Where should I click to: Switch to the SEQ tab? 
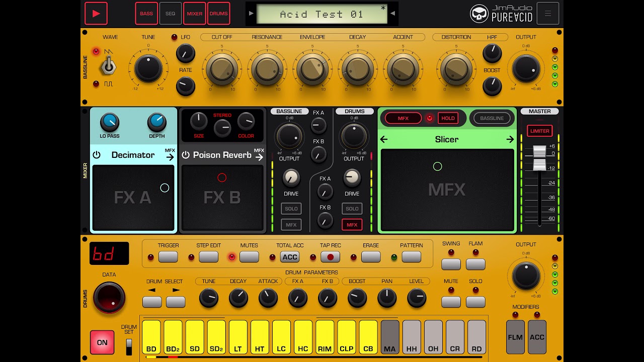[x=171, y=14]
